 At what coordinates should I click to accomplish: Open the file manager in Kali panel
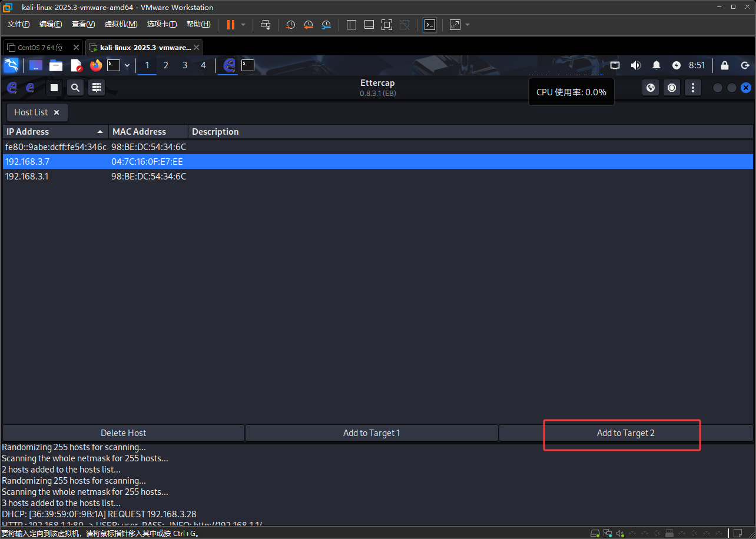click(56, 65)
